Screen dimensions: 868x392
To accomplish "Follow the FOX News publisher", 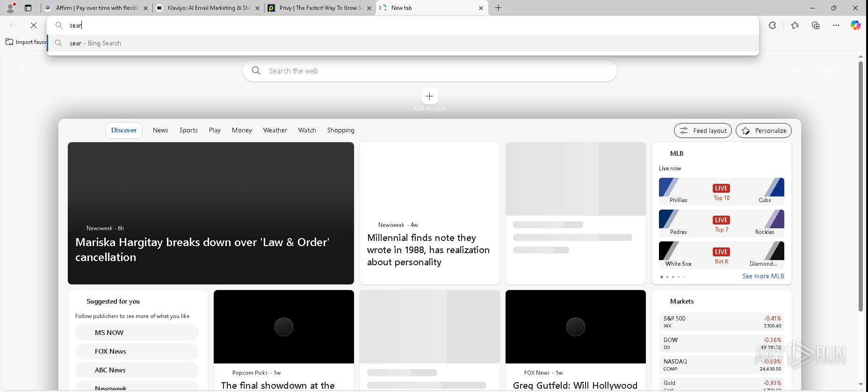I will point(137,351).
